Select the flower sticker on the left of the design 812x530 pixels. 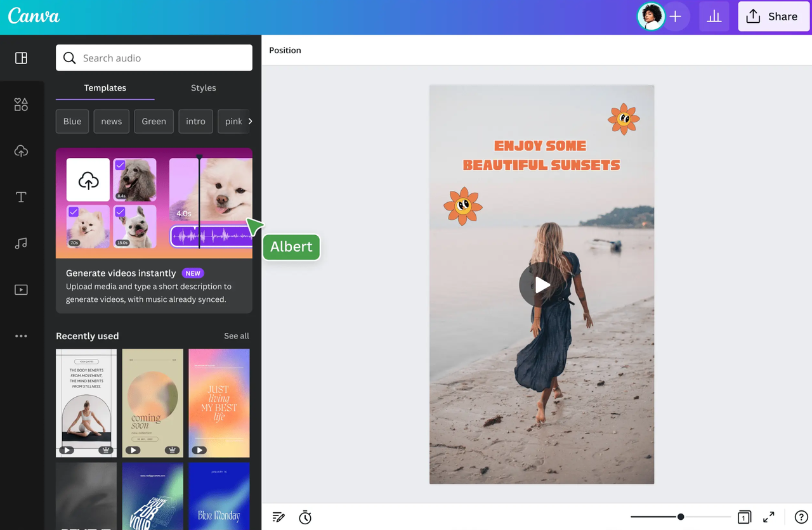point(463,206)
